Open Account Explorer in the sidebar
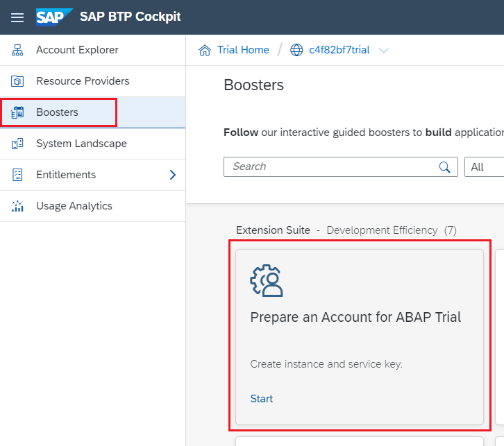This screenshot has width=504, height=446. click(x=92, y=50)
